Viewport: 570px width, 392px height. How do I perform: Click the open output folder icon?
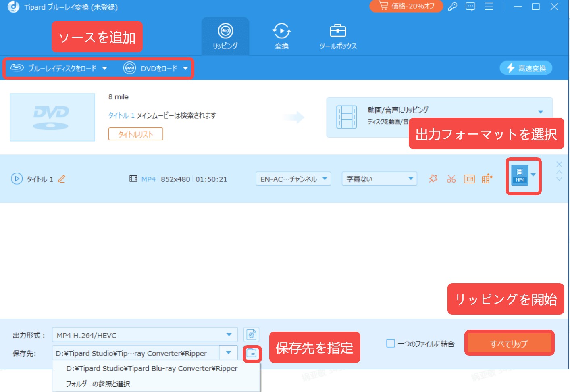coord(252,354)
